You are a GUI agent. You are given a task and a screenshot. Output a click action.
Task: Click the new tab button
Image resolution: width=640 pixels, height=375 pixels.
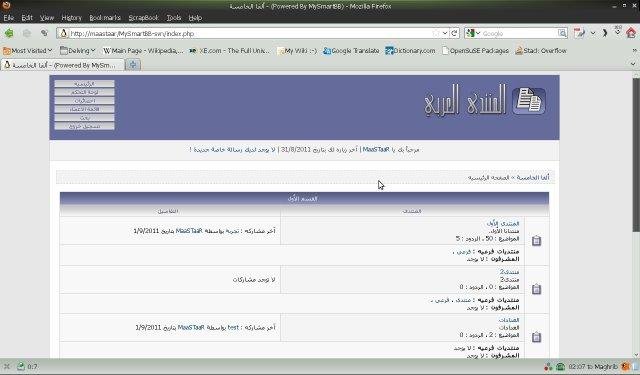133,64
